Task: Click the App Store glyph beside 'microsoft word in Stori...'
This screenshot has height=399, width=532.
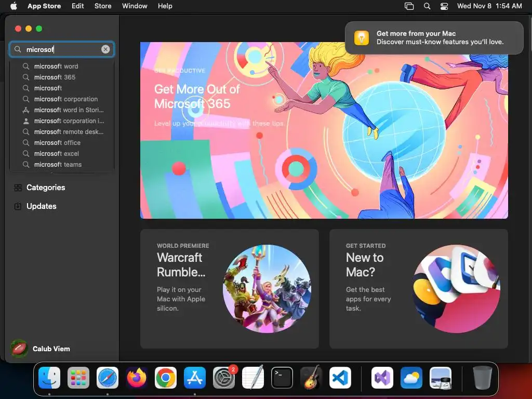Action: [x=26, y=110]
